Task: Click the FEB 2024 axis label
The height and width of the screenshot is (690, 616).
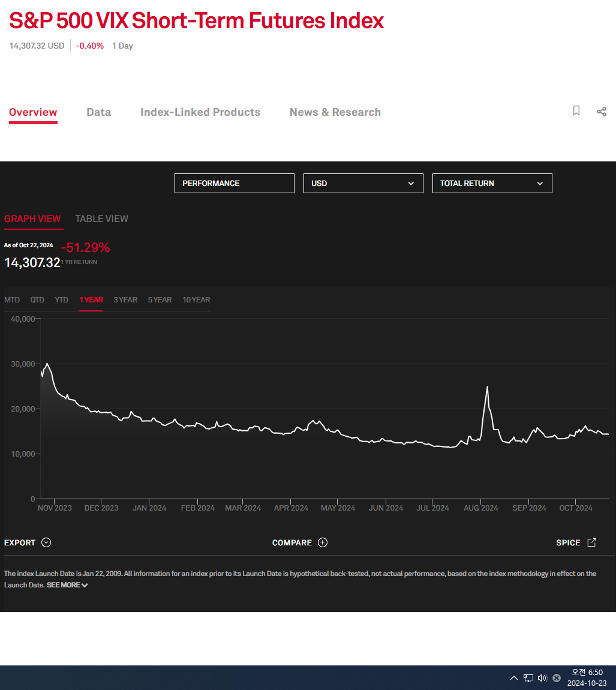Action: (x=197, y=508)
